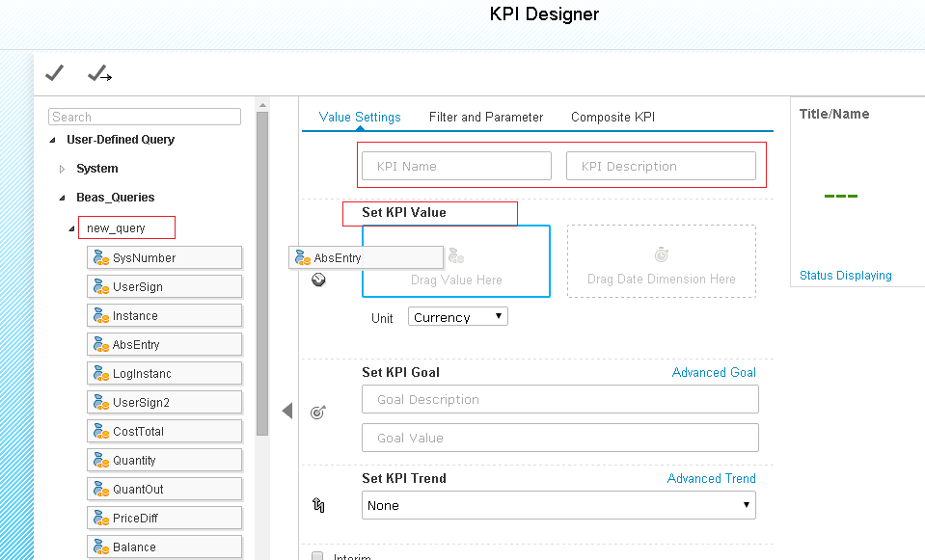Image resolution: width=925 pixels, height=560 pixels.
Task: Switch to the Composite KPI tab
Action: pos(612,117)
